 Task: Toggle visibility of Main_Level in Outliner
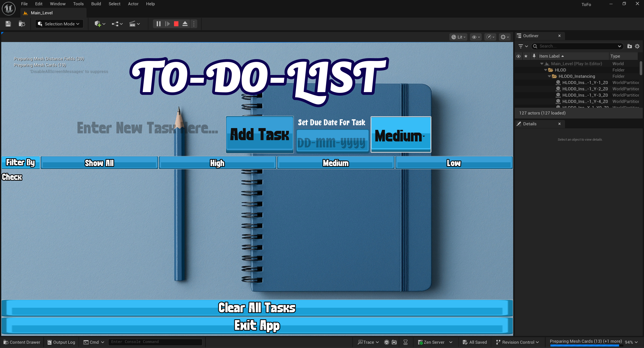tap(518, 64)
